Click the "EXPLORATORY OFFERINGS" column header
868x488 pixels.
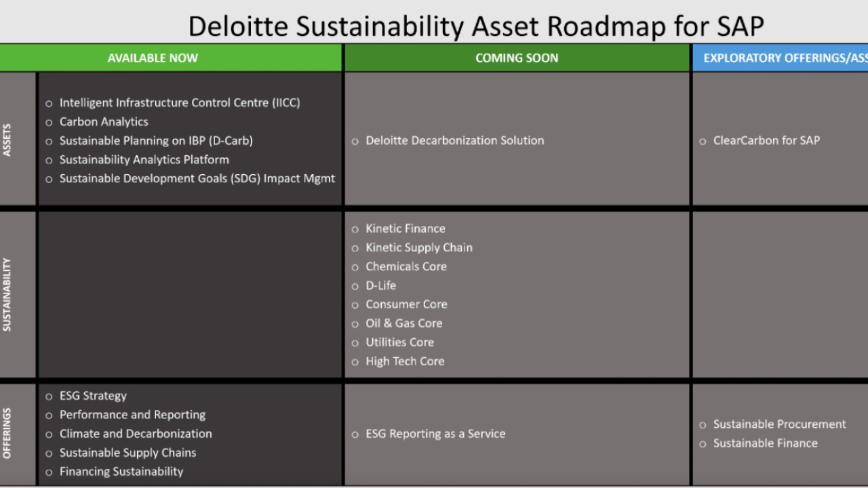781,58
